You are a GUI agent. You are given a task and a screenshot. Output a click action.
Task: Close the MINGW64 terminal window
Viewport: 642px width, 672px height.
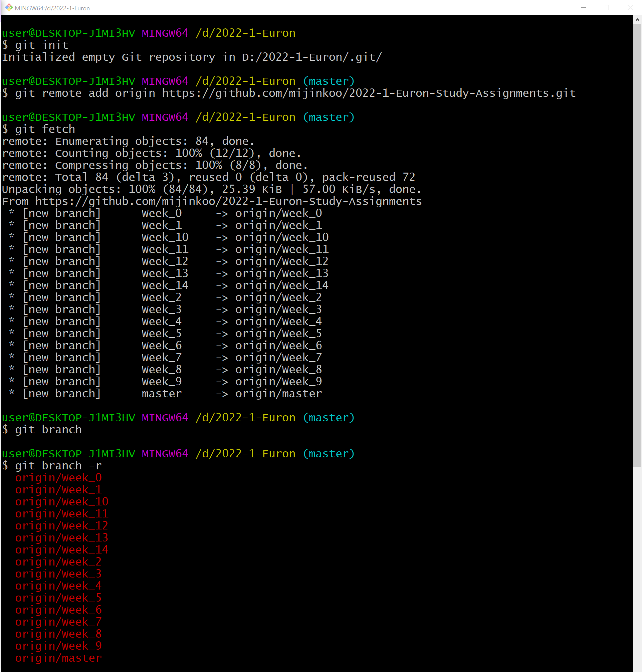pyautogui.click(x=630, y=8)
